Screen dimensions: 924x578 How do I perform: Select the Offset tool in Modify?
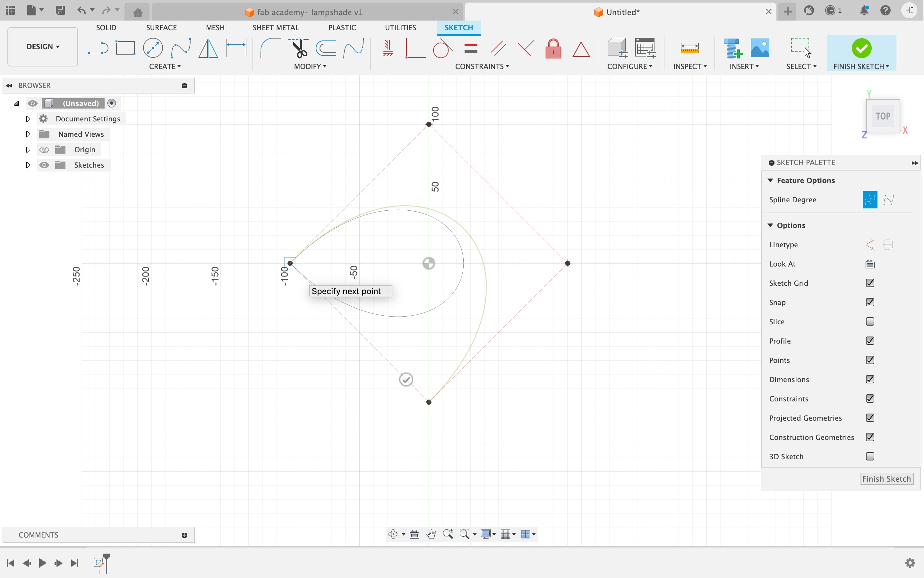[326, 48]
